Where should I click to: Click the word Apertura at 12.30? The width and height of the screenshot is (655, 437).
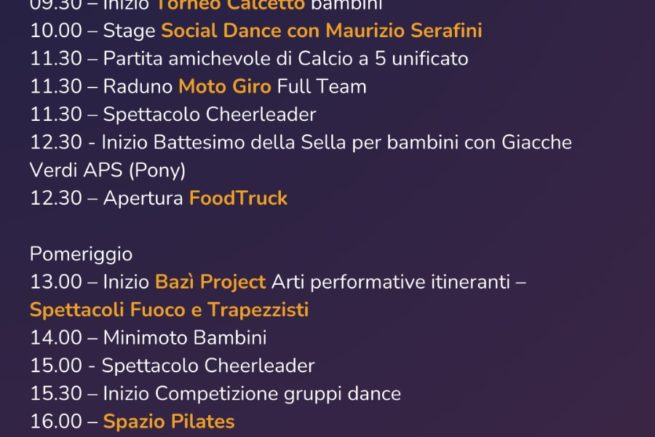pyautogui.click(x=143, y=198)
